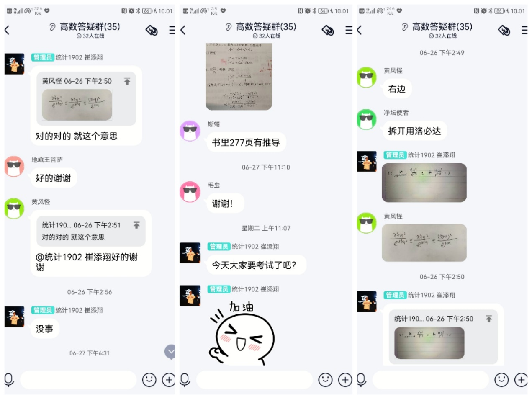
Task: Open the handwritten notebook photo in the middle chat
Action: click(239, 77)
